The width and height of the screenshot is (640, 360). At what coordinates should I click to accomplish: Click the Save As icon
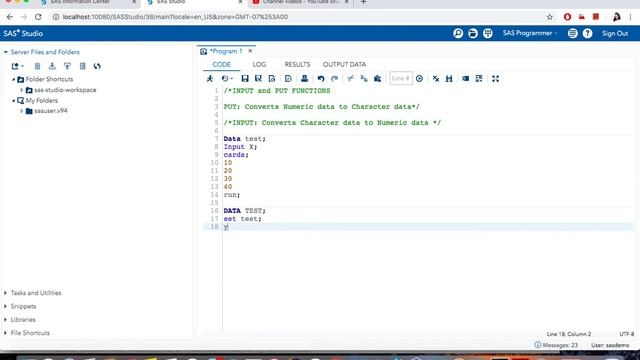point(258,78)
